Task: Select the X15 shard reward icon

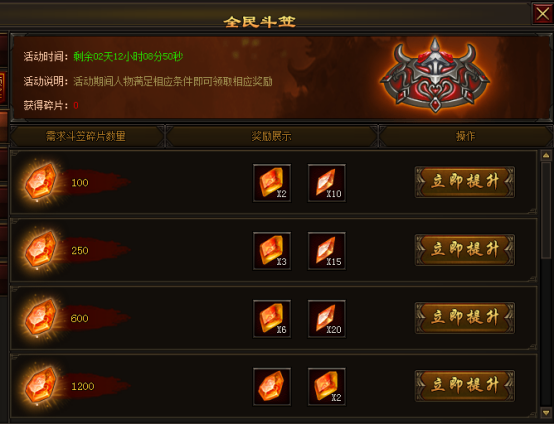Action: click(327, 251)
